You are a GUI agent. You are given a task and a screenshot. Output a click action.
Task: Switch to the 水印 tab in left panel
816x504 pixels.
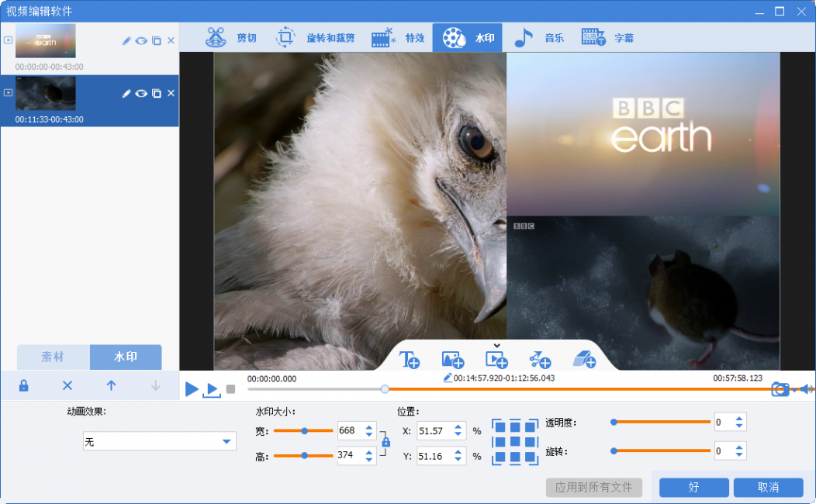pyautogui.click(x=126, y=357)
